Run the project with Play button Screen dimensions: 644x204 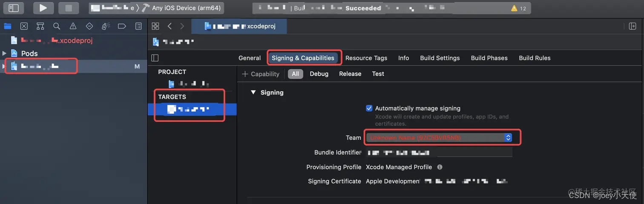point(43,8)
